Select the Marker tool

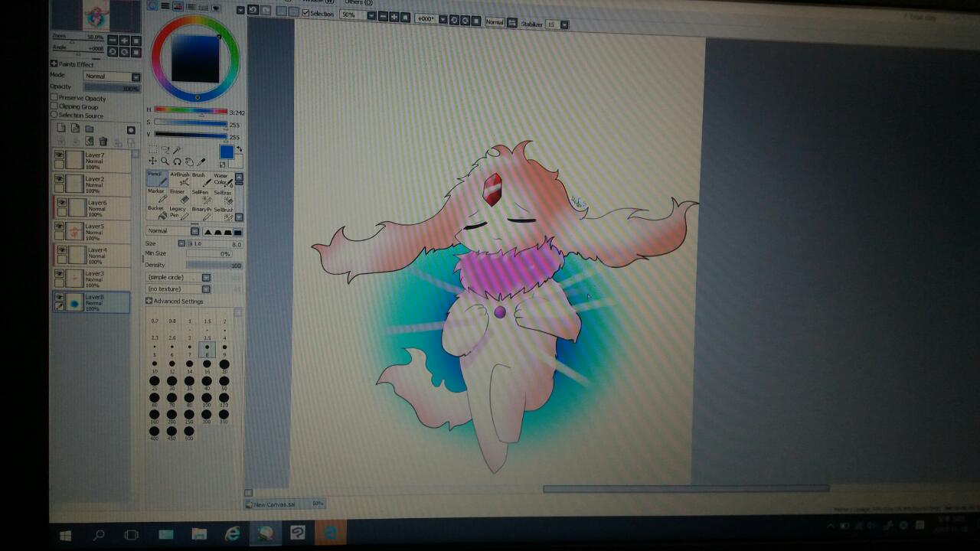tap(156, 196)
